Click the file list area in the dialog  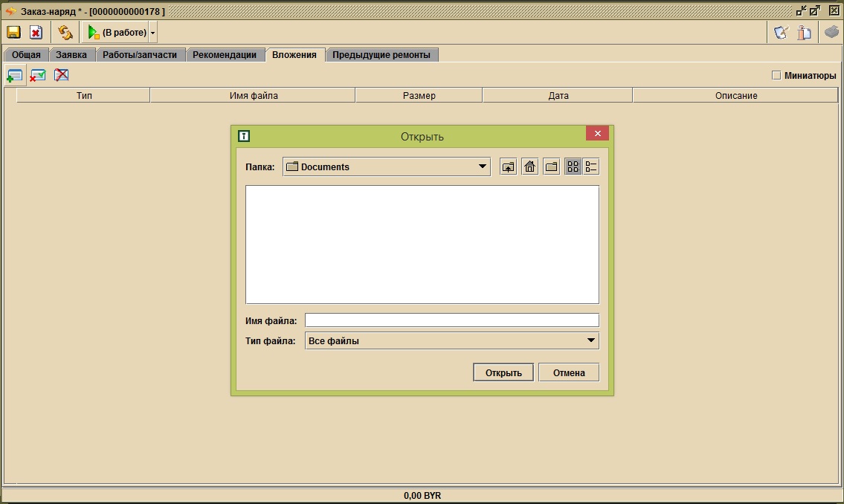(x=422, y=245)
